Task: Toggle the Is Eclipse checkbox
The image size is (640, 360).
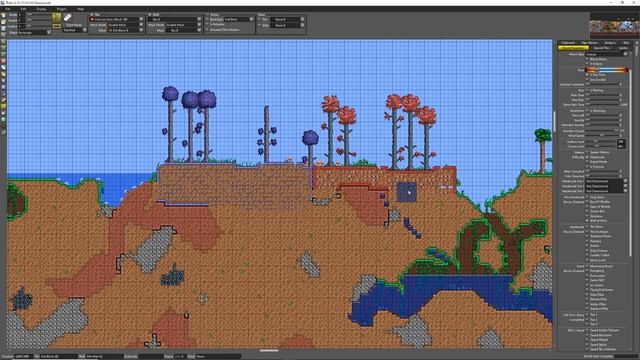Action: click(587, 64)
